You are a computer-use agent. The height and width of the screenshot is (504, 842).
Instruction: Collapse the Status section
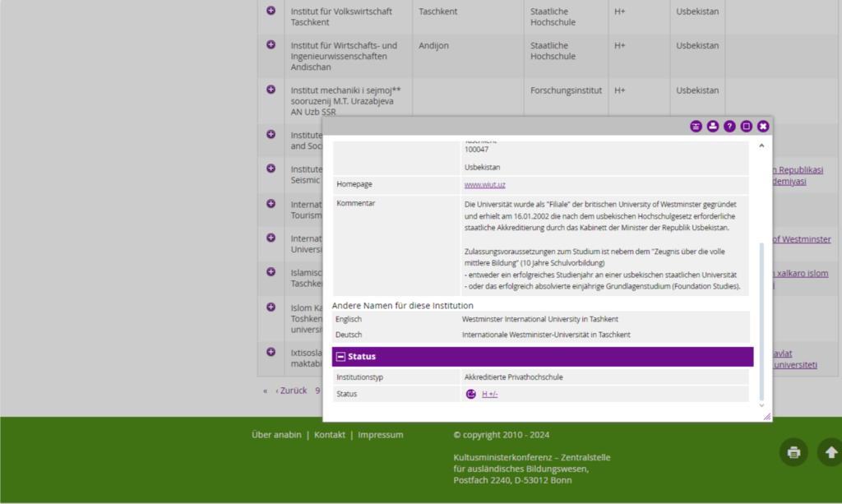coord(340,357)
